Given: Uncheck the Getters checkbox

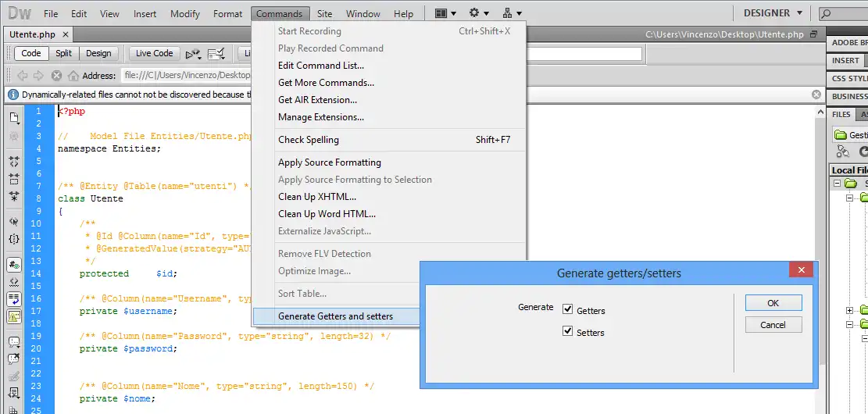Looking at the screenshot, I should coord(567,309).
